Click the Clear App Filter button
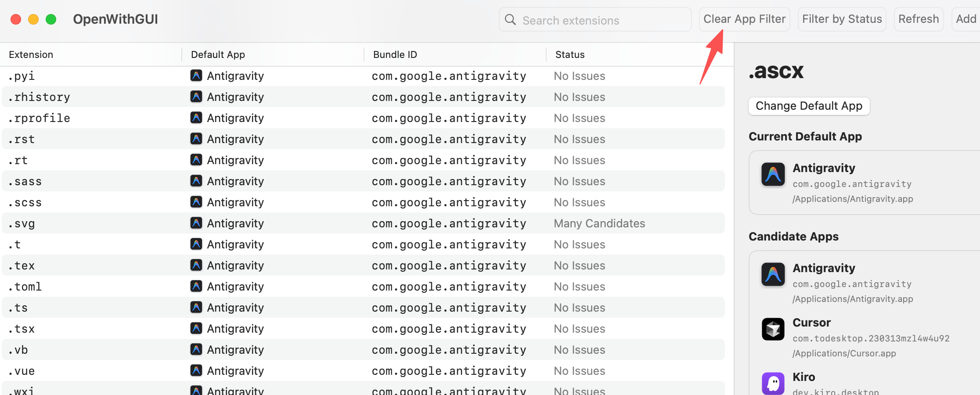Screen dimensions: 980x395 [744, 19]
